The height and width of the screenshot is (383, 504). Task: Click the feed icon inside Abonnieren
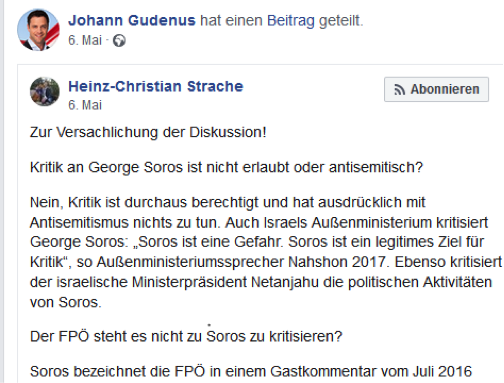[x=399, y=90]
